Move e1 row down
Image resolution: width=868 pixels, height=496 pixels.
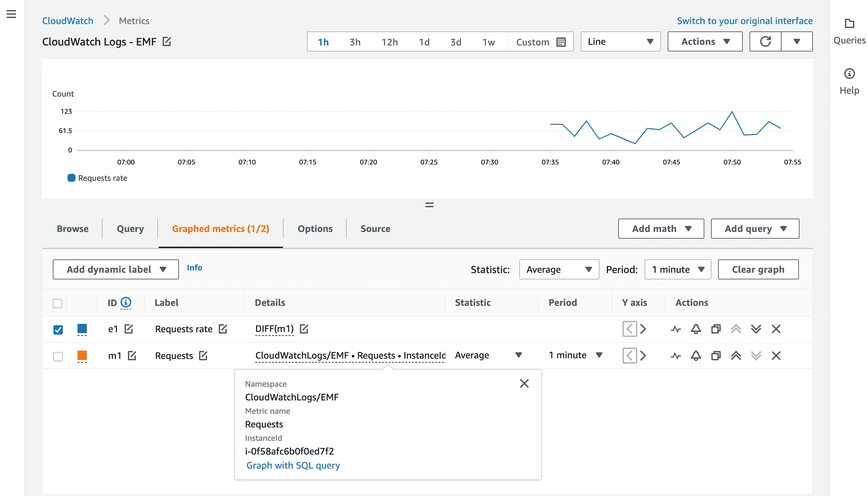click(756, 329)
